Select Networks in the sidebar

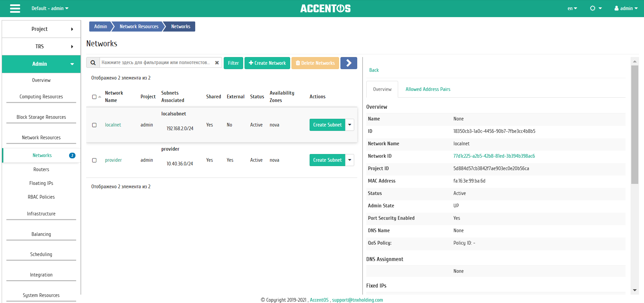(x=42, y=155)
